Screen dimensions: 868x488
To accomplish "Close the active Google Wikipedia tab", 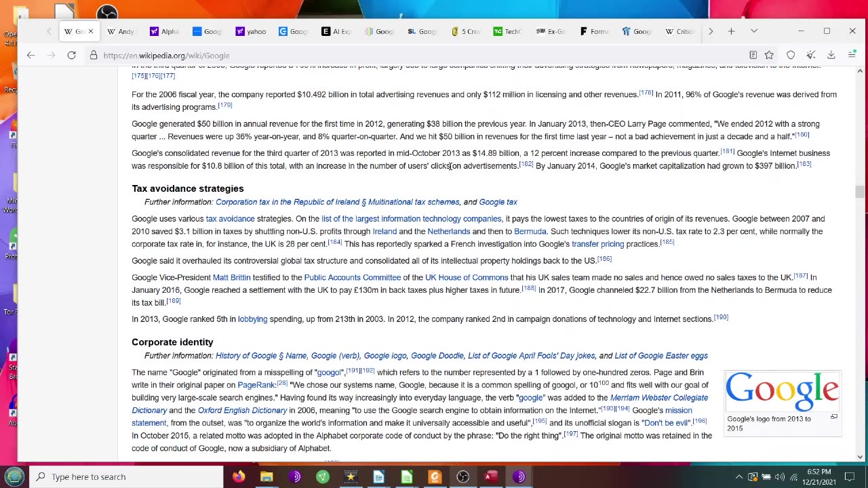I will coord(90,31).
